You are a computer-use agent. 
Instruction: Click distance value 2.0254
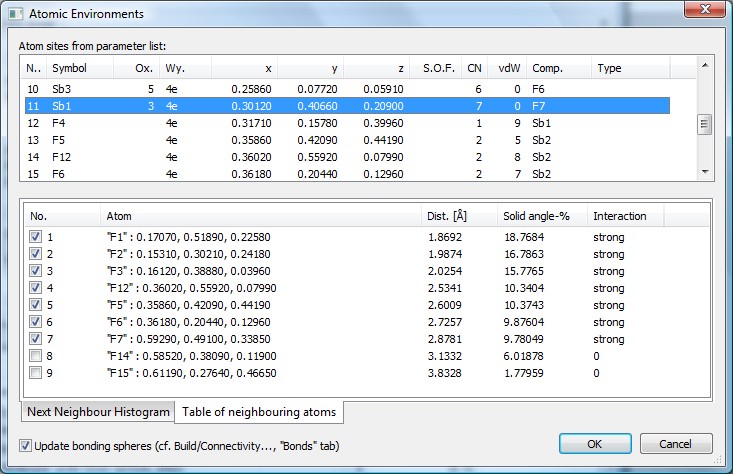(x=445, y=271)
